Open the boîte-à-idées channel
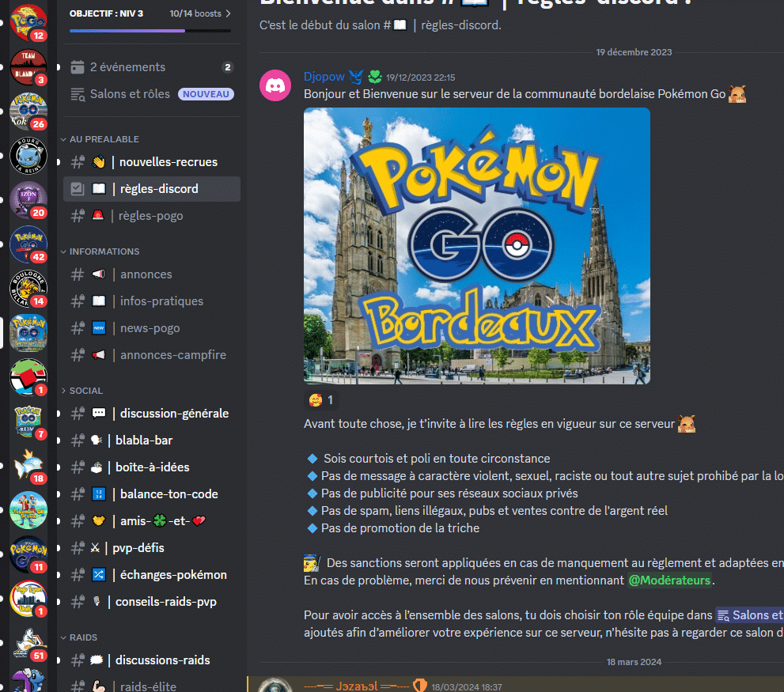This screenshot has height=692, width=784. pyautogui.click(x=152, y=467)
